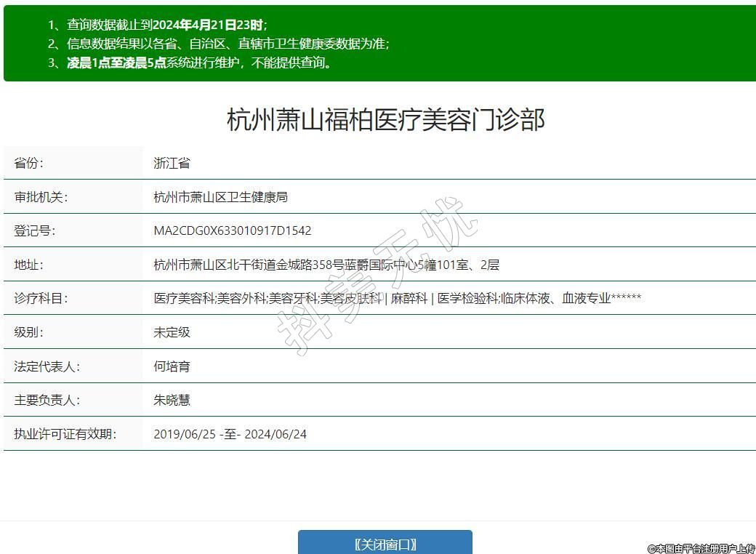Click the 登记号 row label
756x554 pixels.
(35, 230)
